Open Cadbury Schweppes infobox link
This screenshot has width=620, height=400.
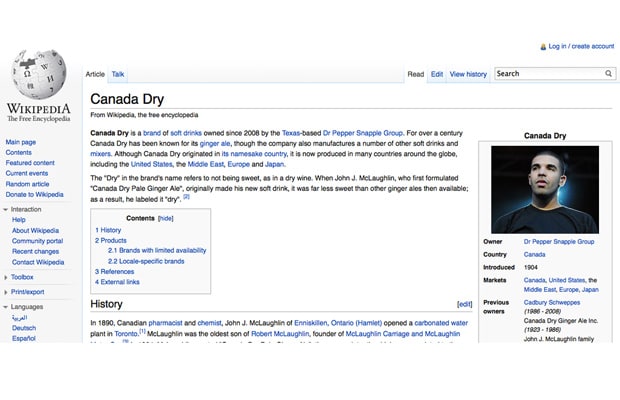[x=552, y=302]
